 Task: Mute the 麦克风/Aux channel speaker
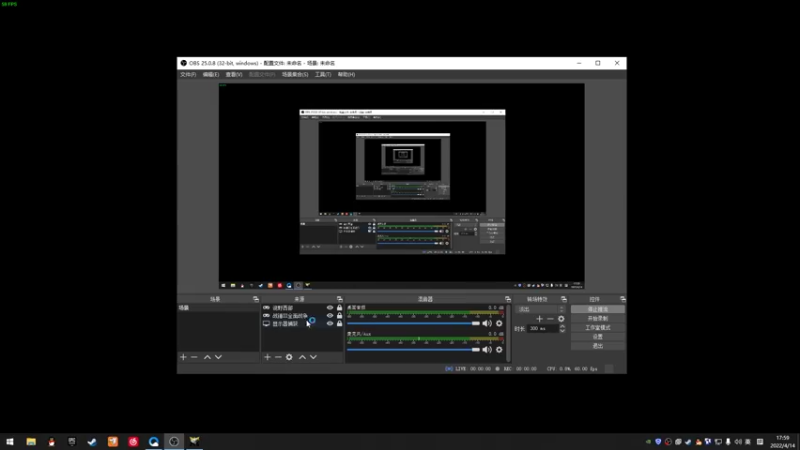click(487, 349)
